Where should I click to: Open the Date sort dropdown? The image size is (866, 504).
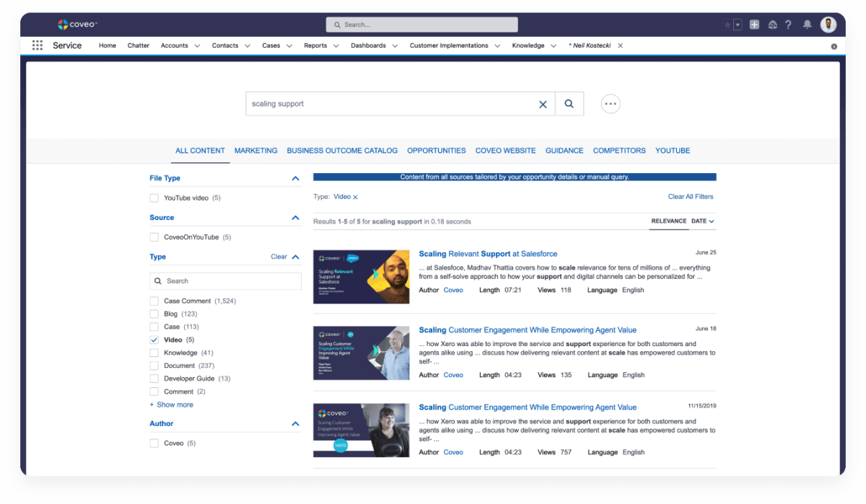click(x=703, y=221)
